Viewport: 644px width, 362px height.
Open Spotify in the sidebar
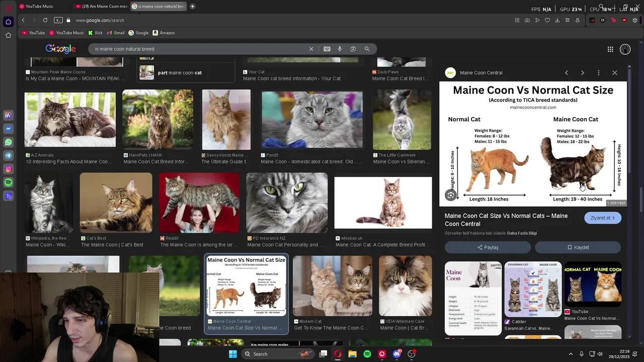(x=8, y=183)
